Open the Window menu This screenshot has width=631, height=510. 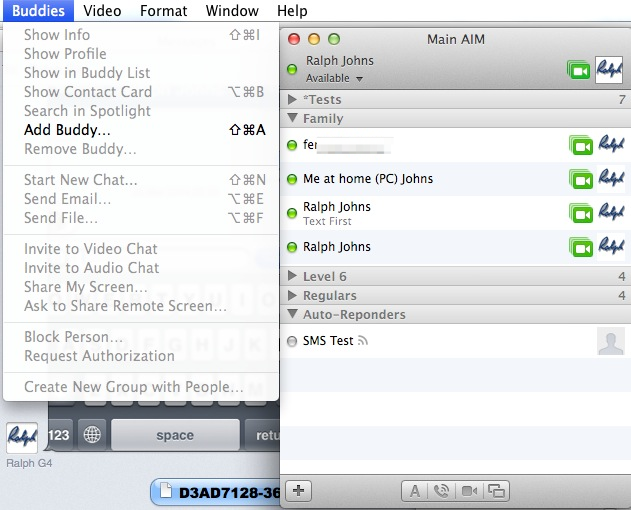(232, 10)
